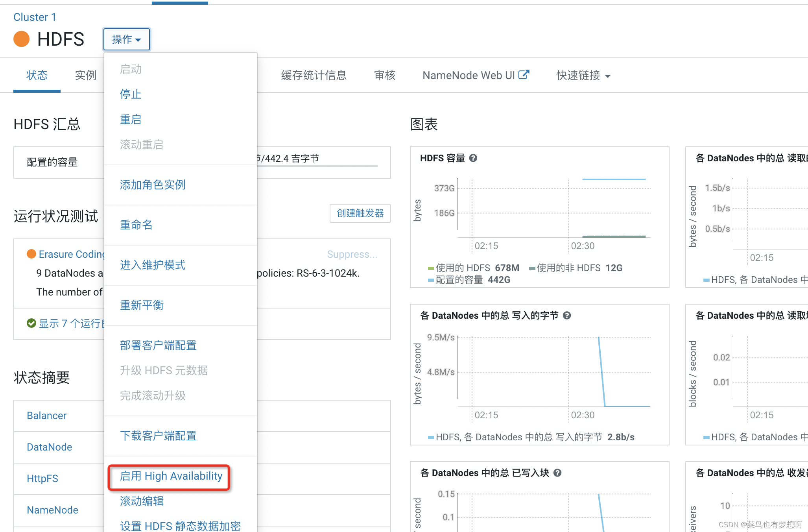Click the blue 配置的容量 legend swatch
The image size is (808, 532).
point(431,280)
